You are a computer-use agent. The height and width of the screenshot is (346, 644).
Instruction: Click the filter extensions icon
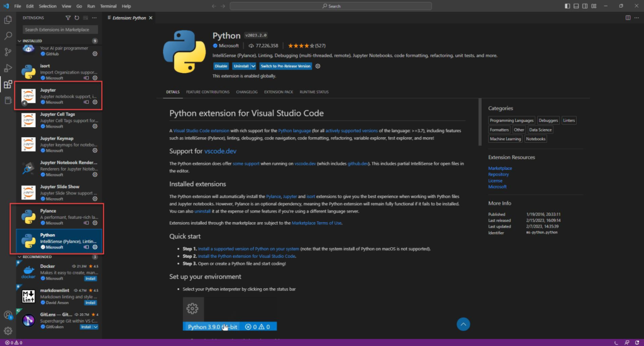[68, 18]
